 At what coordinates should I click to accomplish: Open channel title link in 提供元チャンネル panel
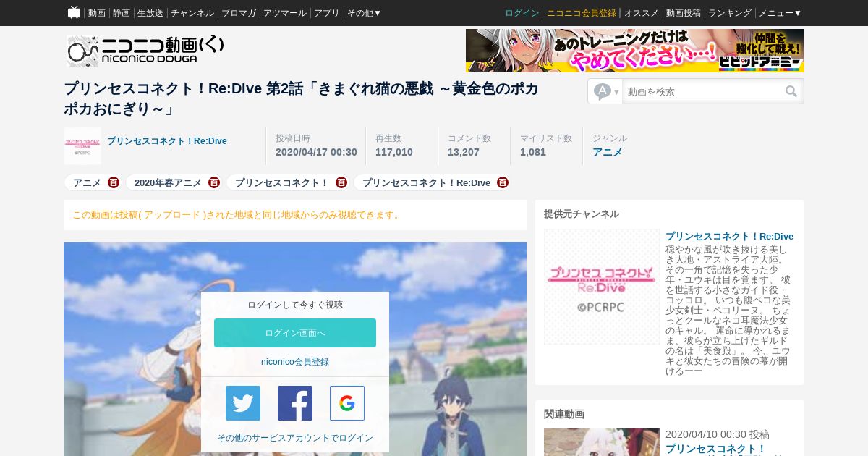point(729,237)
